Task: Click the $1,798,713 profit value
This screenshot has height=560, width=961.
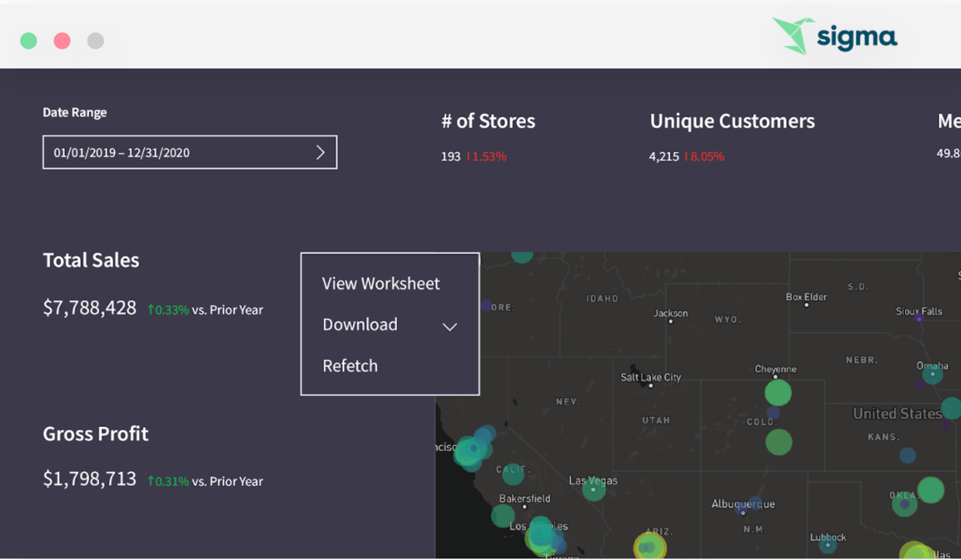Action: click(90, 479)
